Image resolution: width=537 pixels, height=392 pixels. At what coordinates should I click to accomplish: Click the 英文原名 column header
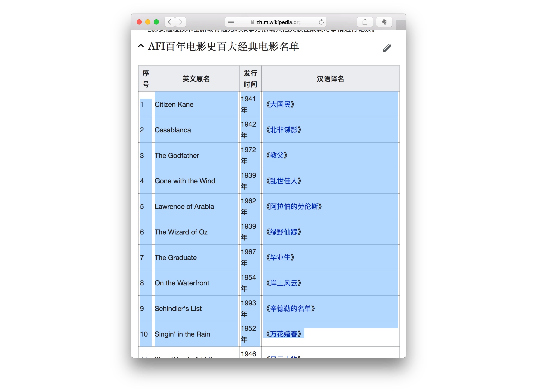click(196, 79)
